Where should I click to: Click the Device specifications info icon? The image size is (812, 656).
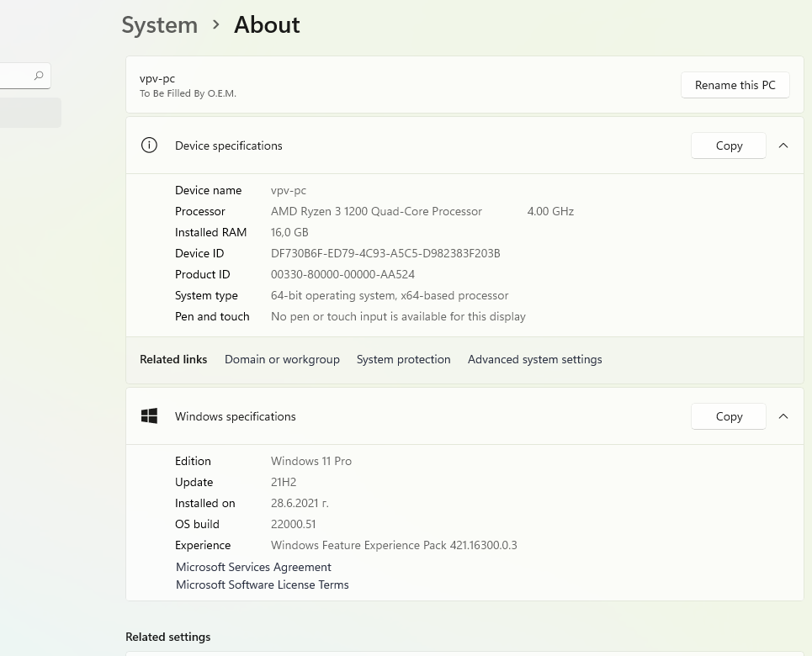tap(149, 145)
